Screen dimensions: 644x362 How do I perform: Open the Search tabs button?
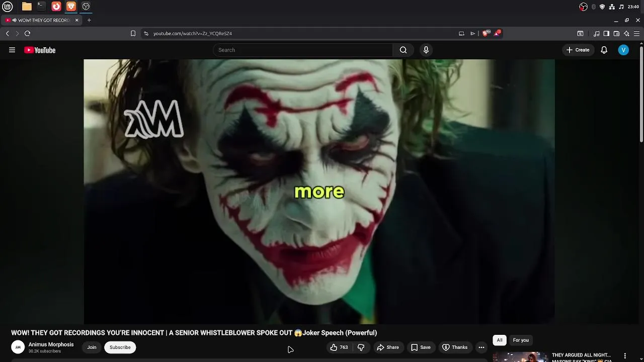(580, 34)
